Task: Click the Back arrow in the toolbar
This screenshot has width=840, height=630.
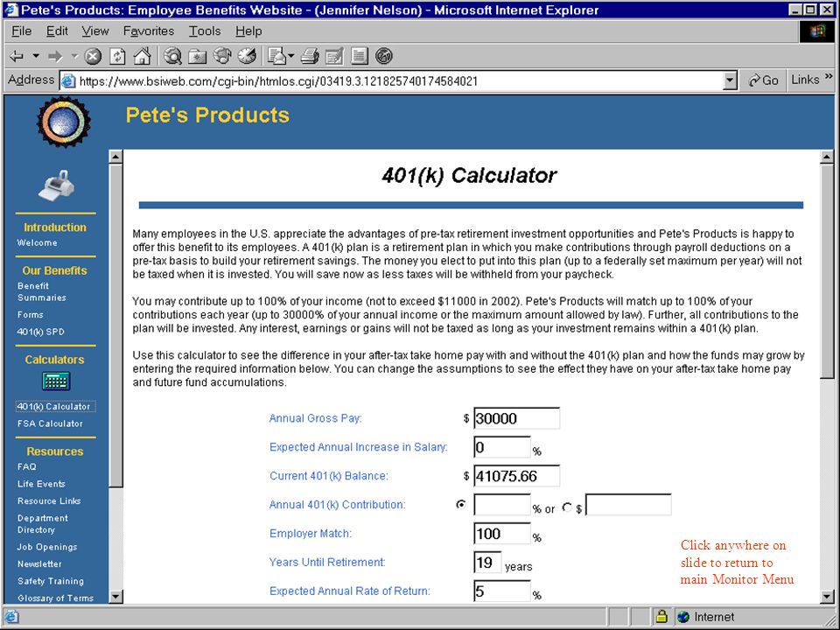Action: (17, 56)
